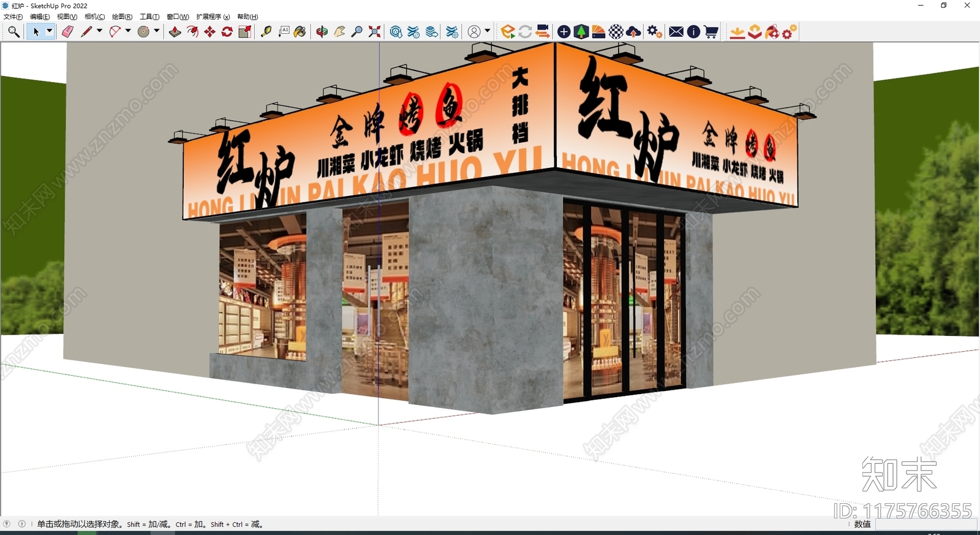980x535 pixels.
Task: Click the Send to LayOut icon
Action: click(432, 32)
